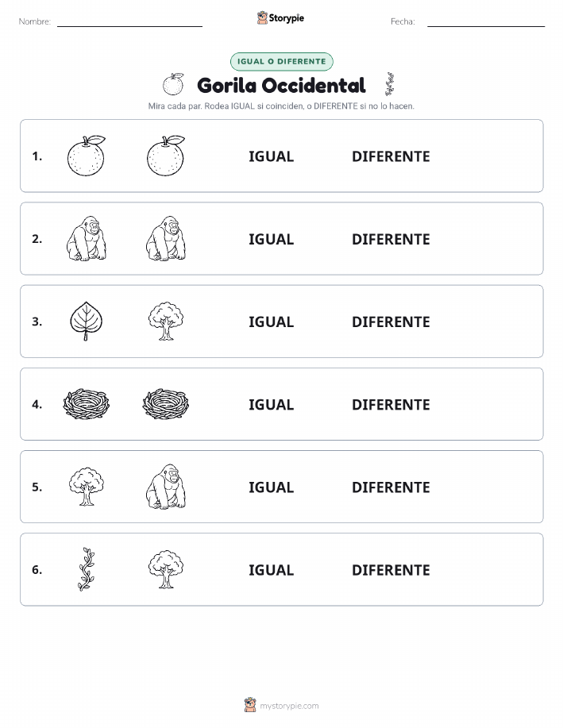Click the Gorila Occidental title
This screenshot has width=563, height=728.
coord(281,86)
